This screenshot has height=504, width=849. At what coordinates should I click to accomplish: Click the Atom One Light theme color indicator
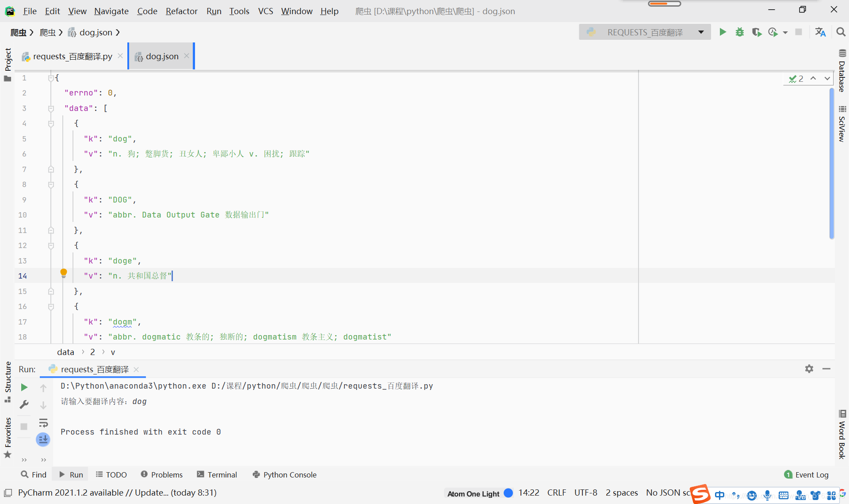(x=509, y=493)
